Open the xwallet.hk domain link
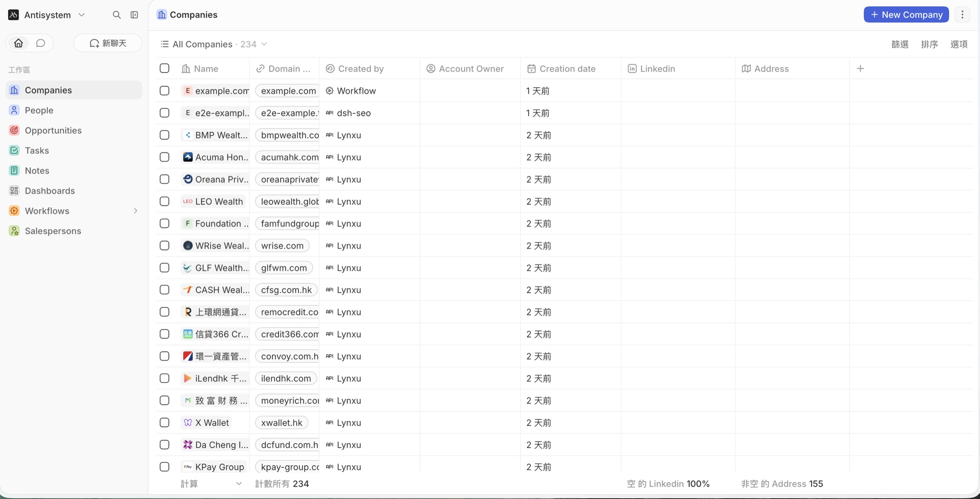Image resolution: width=980 pixels, height=499 pixels. (x=282, y=422)
